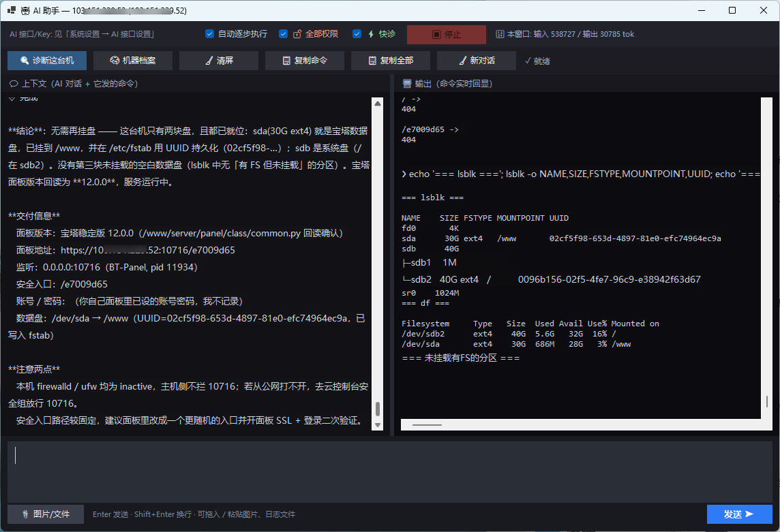Click the "=== 未挂载有FS的分区 ===" line
Screen dimensions: 780x532
pyautogui.click(x=461, y=358)
